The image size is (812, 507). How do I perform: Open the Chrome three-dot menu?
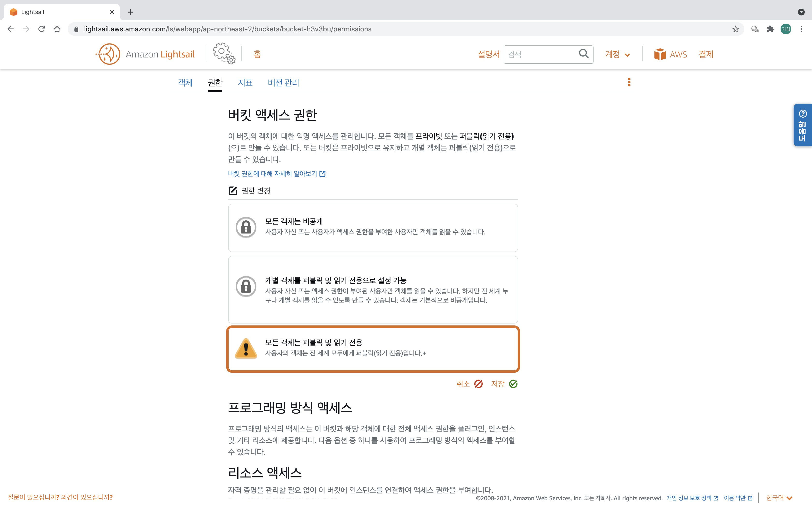[x=801, y=29]
